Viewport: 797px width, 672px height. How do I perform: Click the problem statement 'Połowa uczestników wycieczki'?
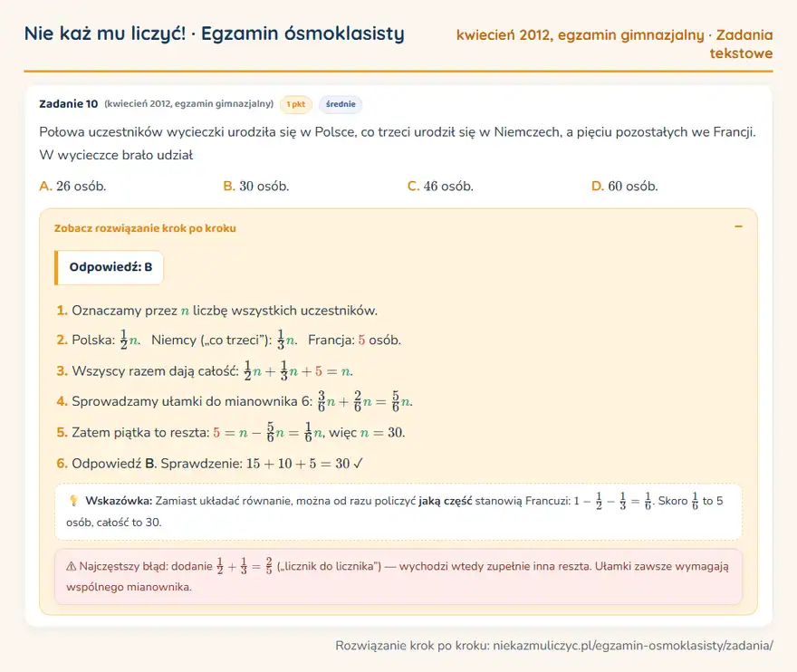tap(398, 132)
